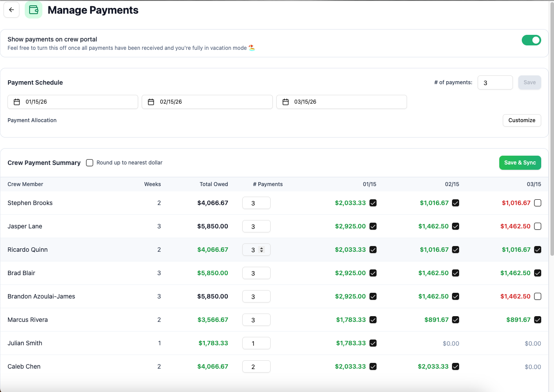Open the 03/15/26 date field
This screenshot has height=392, width=554.
[x=342, y=102]
